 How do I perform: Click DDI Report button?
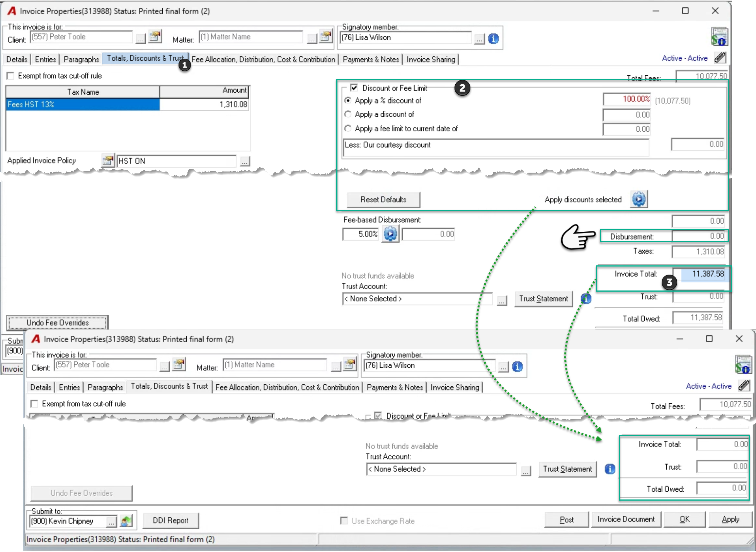[x=170, y=520]
